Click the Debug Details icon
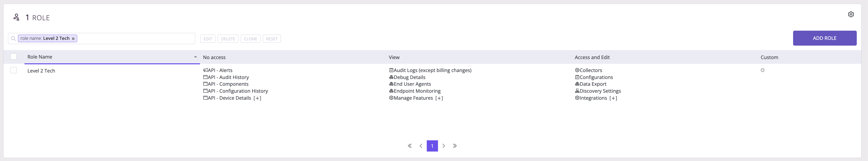868x161 pixels. (x=391, y=77)
